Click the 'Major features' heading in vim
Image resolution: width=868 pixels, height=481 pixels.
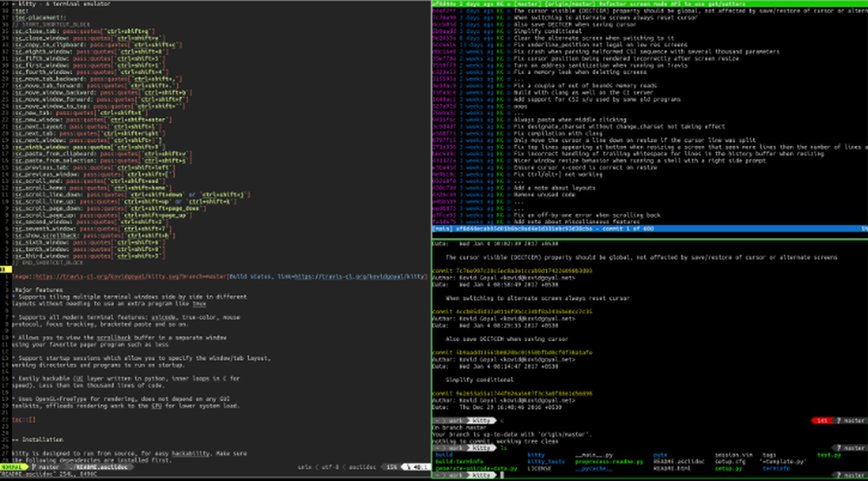[x=37, y=289]
